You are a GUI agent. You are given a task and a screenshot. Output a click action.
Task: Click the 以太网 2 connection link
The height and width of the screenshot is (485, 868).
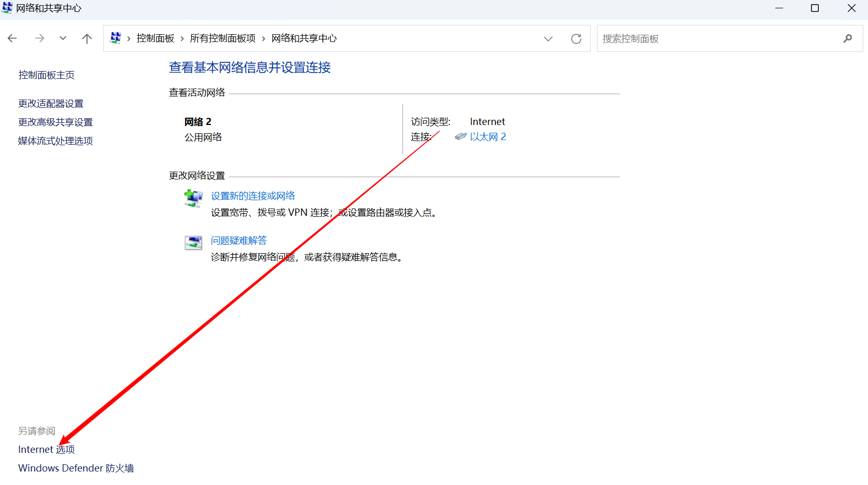(x=488, y=136)
